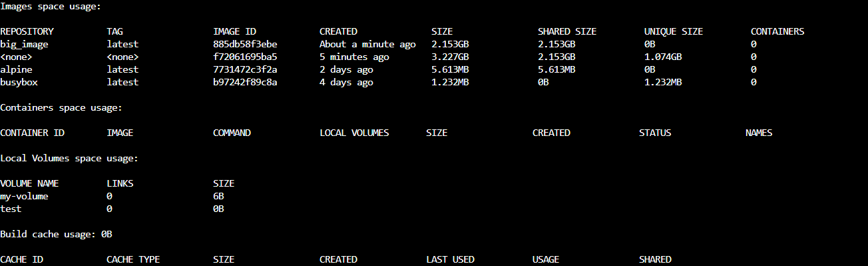Click CREATED header in containers table

coord(551,133)
